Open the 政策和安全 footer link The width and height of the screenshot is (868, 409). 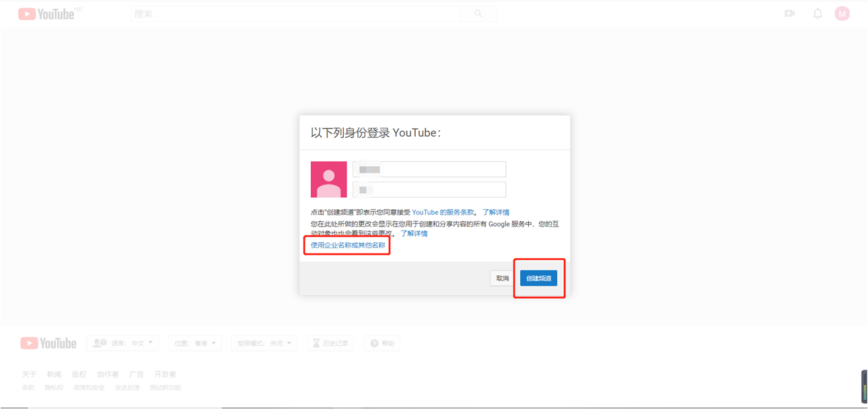pos(89,387)
